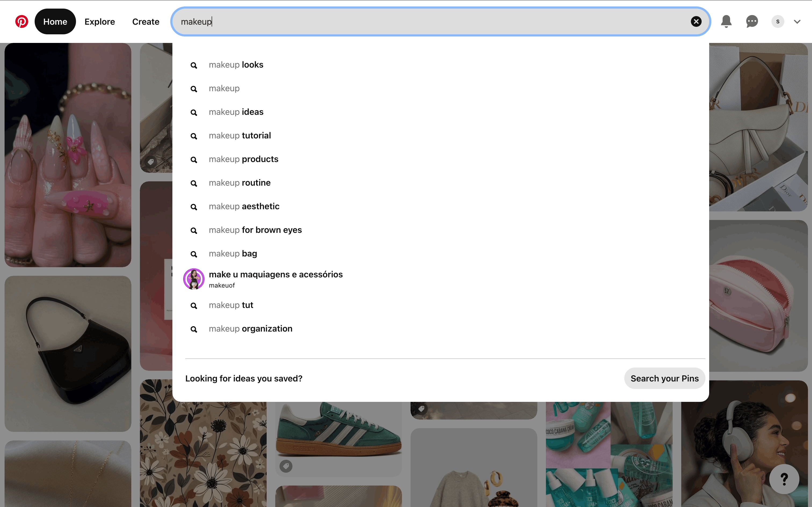The height and width of the screenshot is (507, 812).
Task: Click the help question mark button
Action: click(x=784, y=479)
